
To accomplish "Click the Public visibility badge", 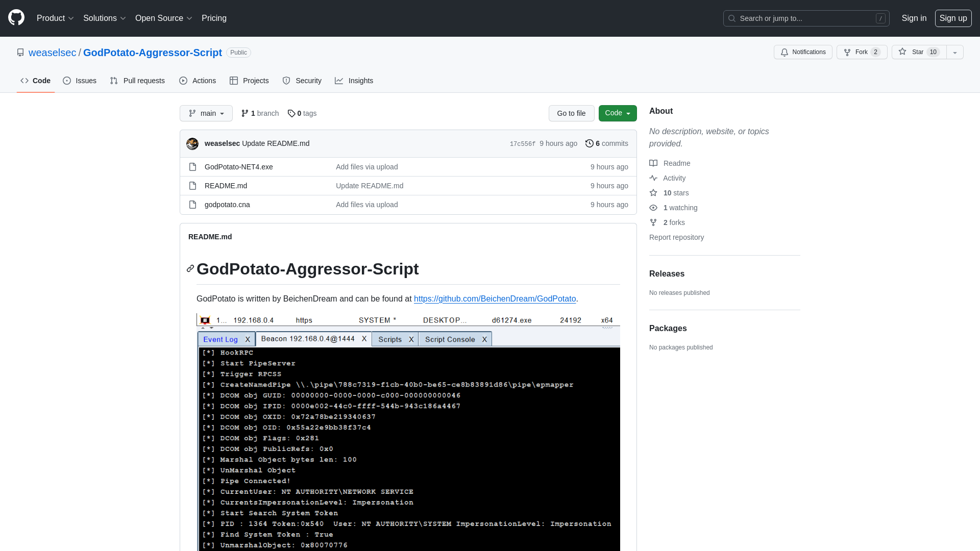I will tap(238, 53).
